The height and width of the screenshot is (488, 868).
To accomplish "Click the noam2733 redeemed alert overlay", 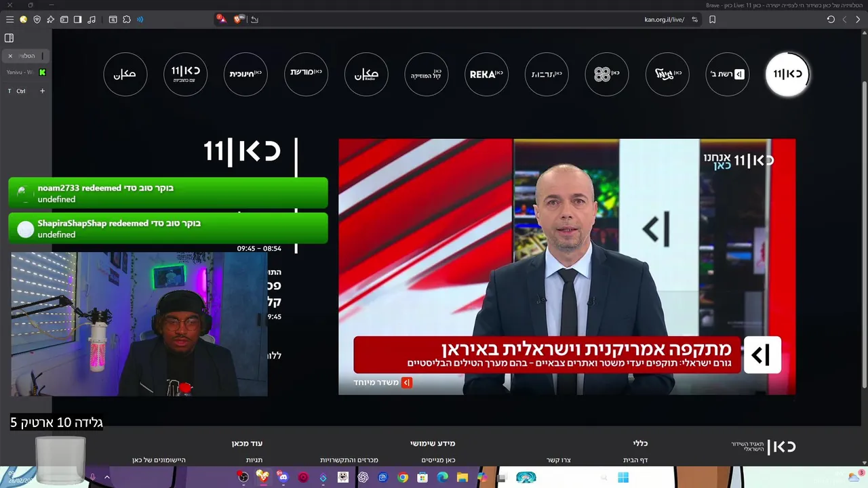I will click(x=168, y=193).
